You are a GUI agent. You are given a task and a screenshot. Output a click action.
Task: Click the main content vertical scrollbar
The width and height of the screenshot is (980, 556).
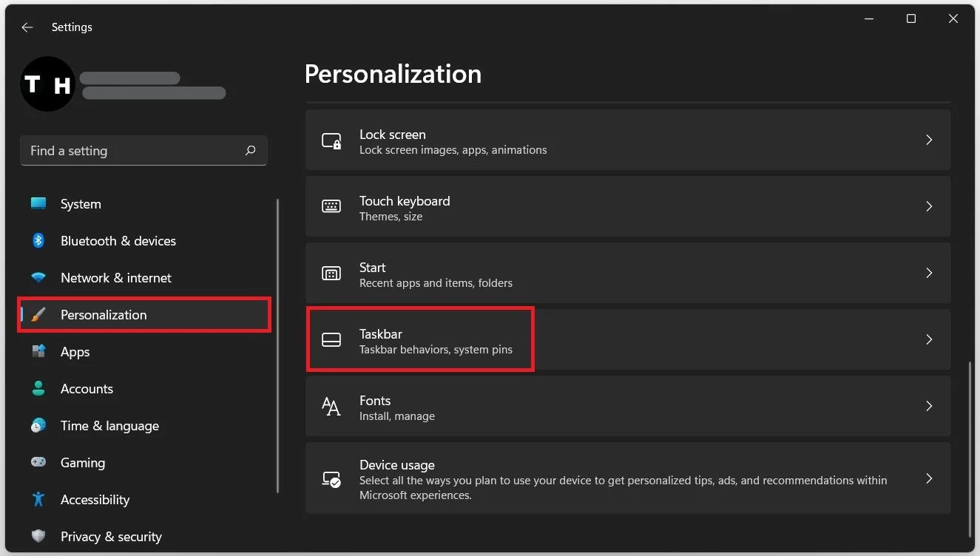click(970, 449)
